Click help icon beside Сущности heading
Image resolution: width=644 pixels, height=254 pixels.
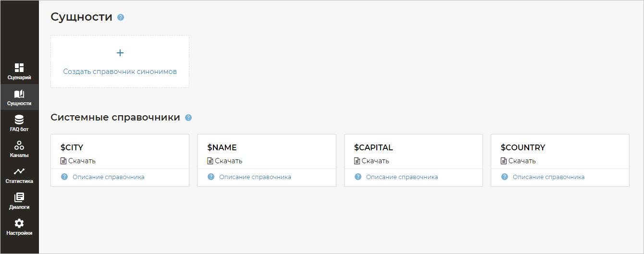[x=121, y=17]
